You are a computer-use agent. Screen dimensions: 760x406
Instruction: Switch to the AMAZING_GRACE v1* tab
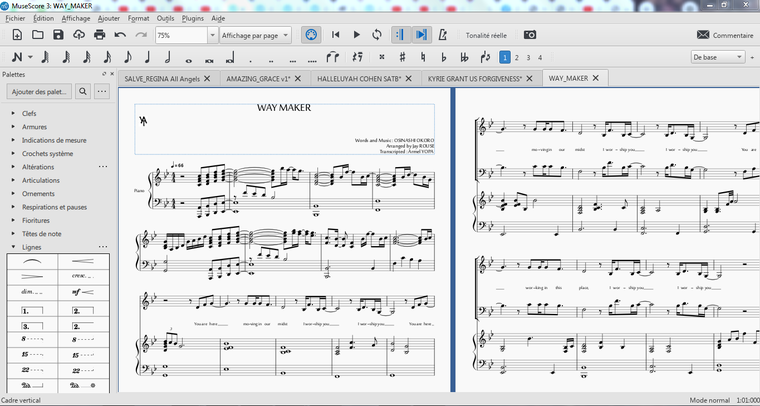point(260,77)
